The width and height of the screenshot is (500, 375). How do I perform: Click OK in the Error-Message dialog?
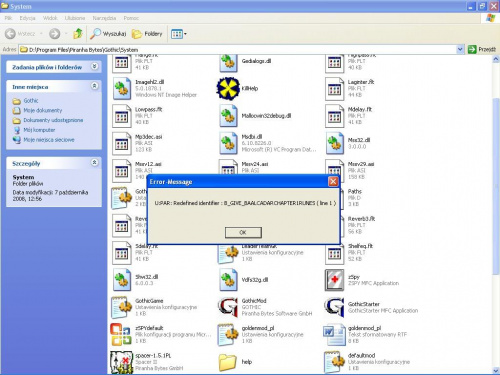click(243, 232)
